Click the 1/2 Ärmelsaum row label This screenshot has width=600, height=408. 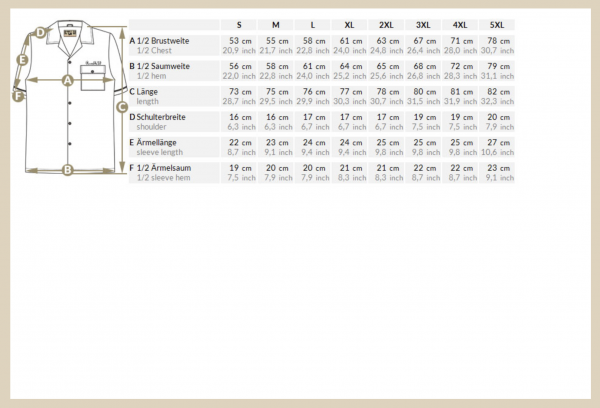coord(163,166)
